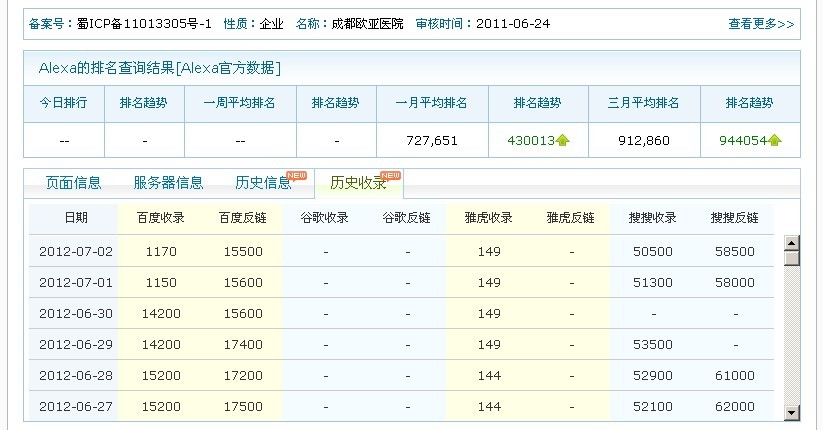Click the 944054 three-month trend value
Viewport: 823px width, 430px height.
742,141
